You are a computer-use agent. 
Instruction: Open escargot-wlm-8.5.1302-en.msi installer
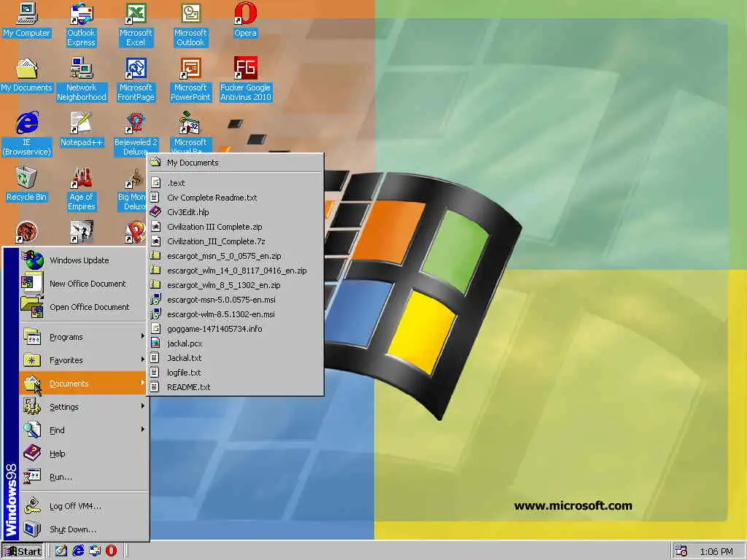pyautogui.click(x=236, y=314)
